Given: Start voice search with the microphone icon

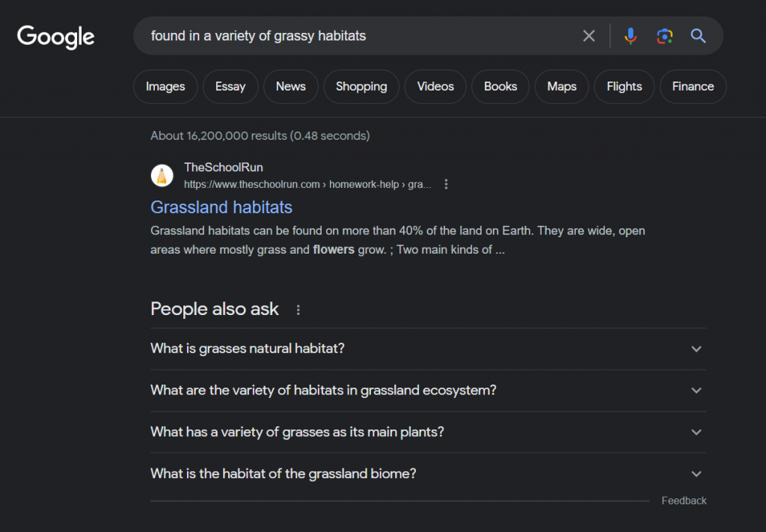Looking at the screenshot, I should pyautogui.click(x=630, y=36).
